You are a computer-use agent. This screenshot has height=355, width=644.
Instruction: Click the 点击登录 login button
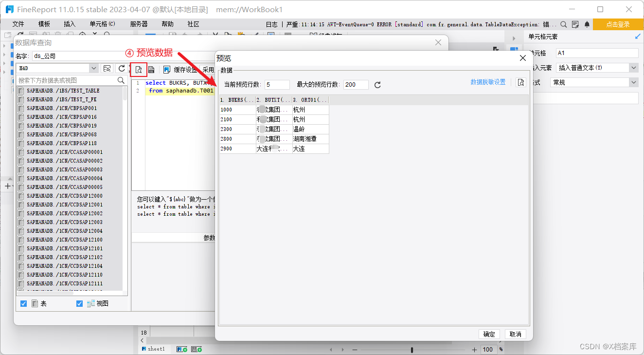tap(618, 24)
